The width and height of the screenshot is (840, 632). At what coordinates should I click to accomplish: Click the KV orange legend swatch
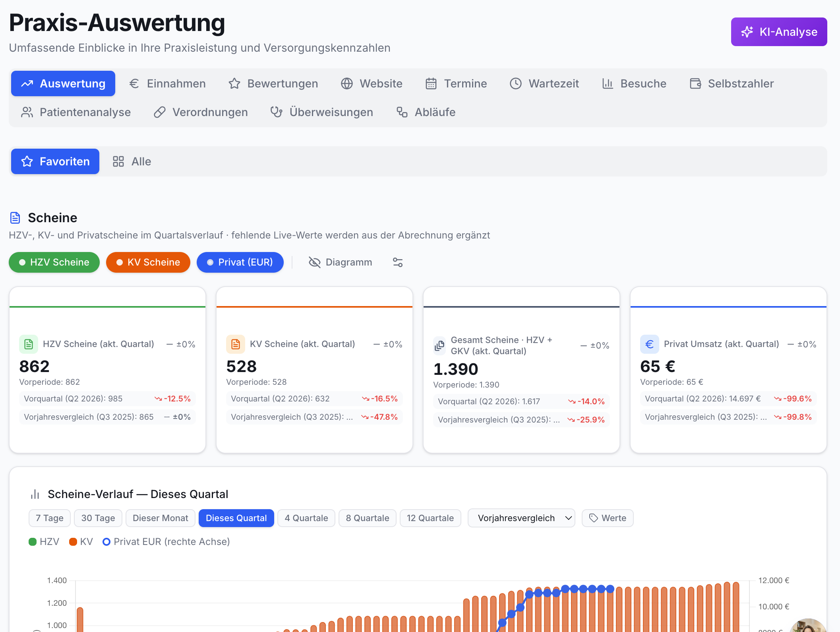(73, 542)
